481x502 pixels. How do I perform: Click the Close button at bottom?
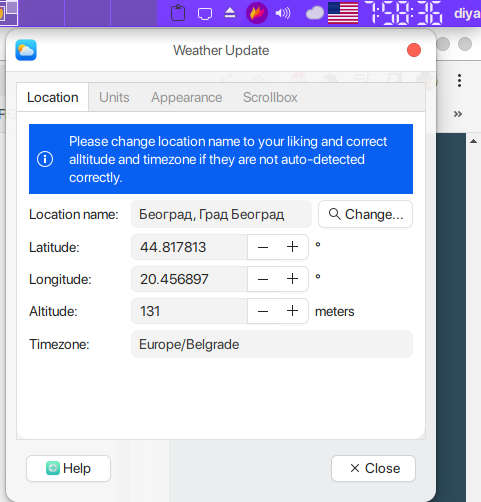373,468
